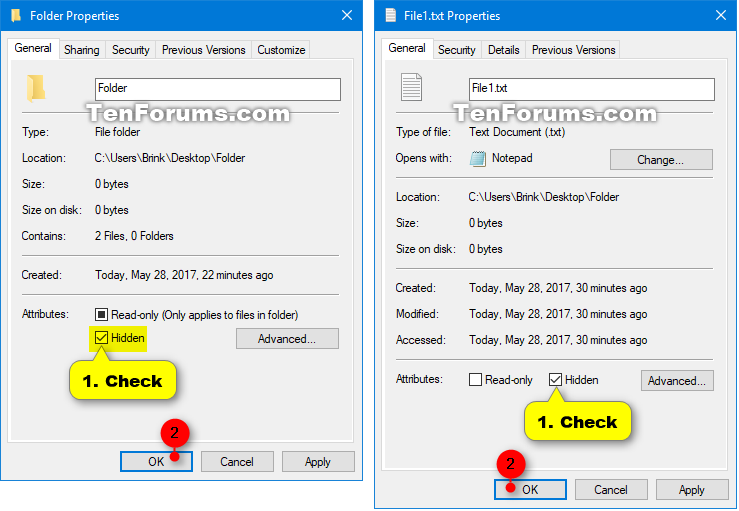
Task: Toggle Read-only checkbox in Folder Properties
Action: [101, 314]
